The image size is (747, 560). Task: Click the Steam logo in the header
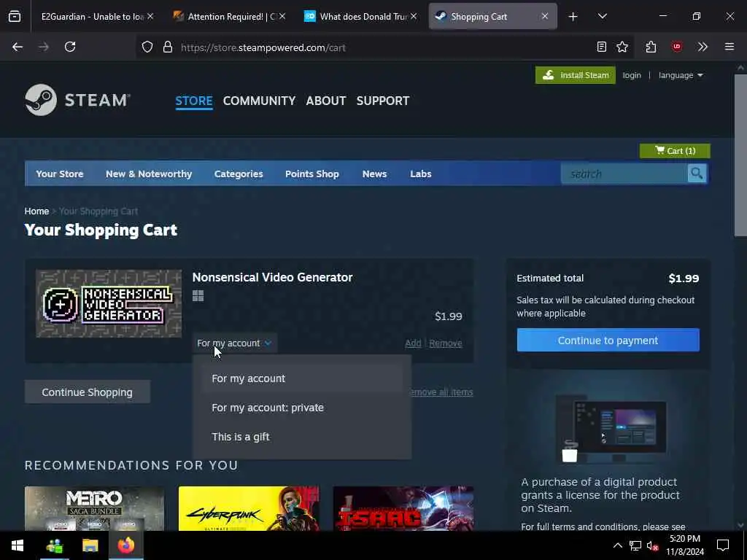pos(77,100)
